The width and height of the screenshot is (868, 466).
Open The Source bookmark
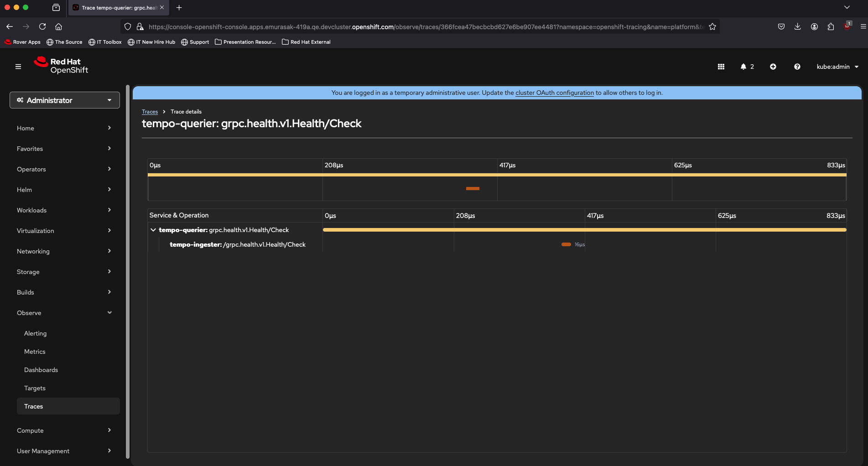tap(64, 42)
